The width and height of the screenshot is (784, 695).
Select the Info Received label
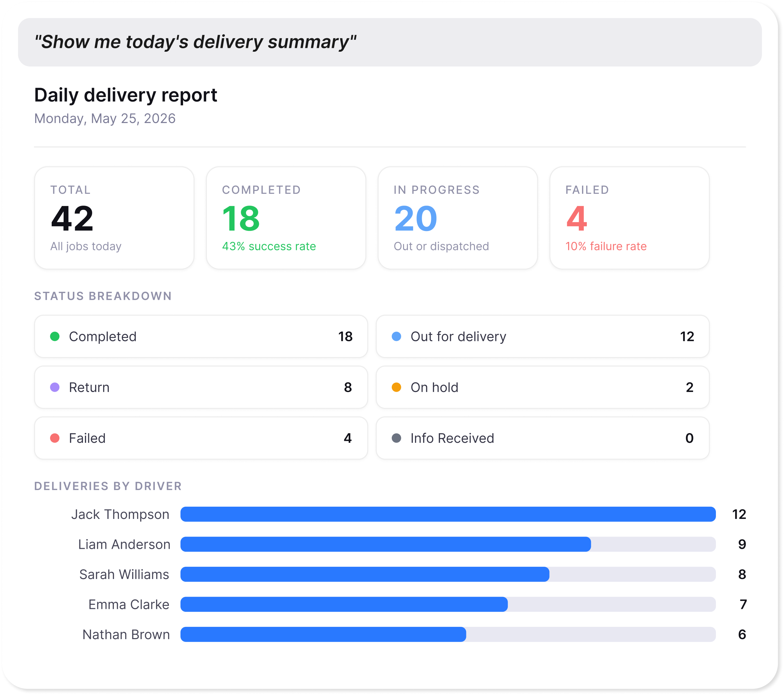[452, 438]
